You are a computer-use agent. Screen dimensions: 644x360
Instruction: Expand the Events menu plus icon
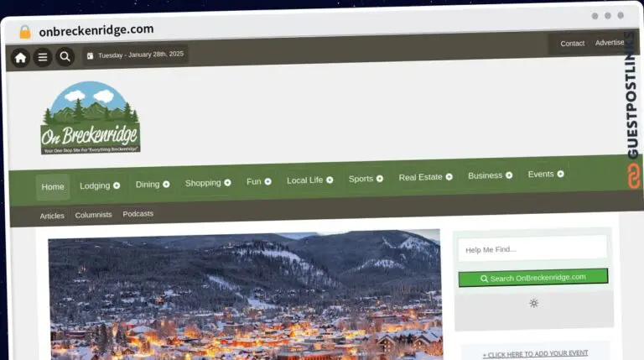click(560, 174)
